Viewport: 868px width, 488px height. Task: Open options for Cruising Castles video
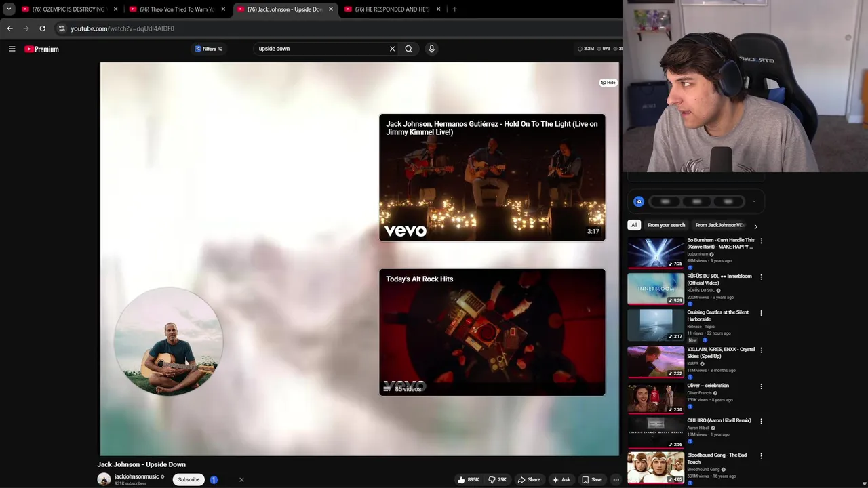761,313
